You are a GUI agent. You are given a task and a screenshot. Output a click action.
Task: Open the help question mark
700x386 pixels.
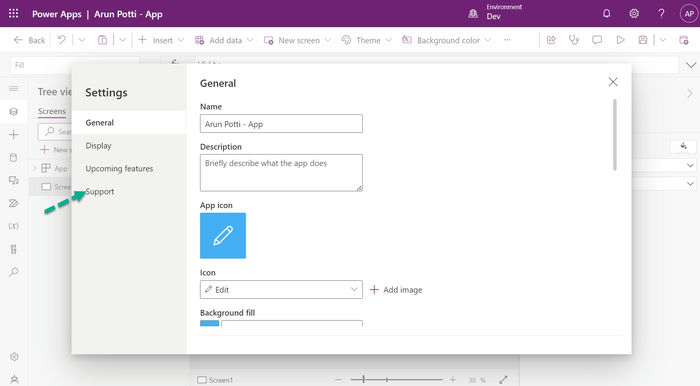[661, 13]
